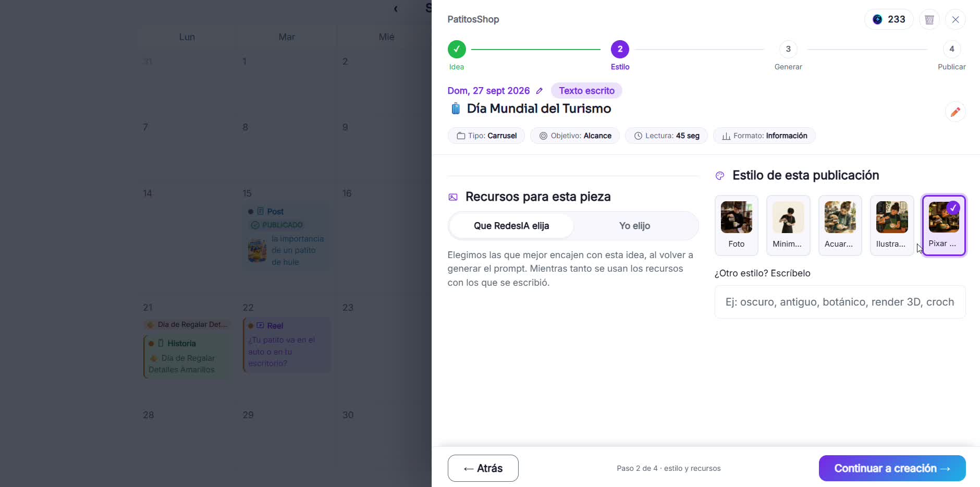Click the Texto escrito badge
The image size is (980, 487).
click(x=586, y=91)
